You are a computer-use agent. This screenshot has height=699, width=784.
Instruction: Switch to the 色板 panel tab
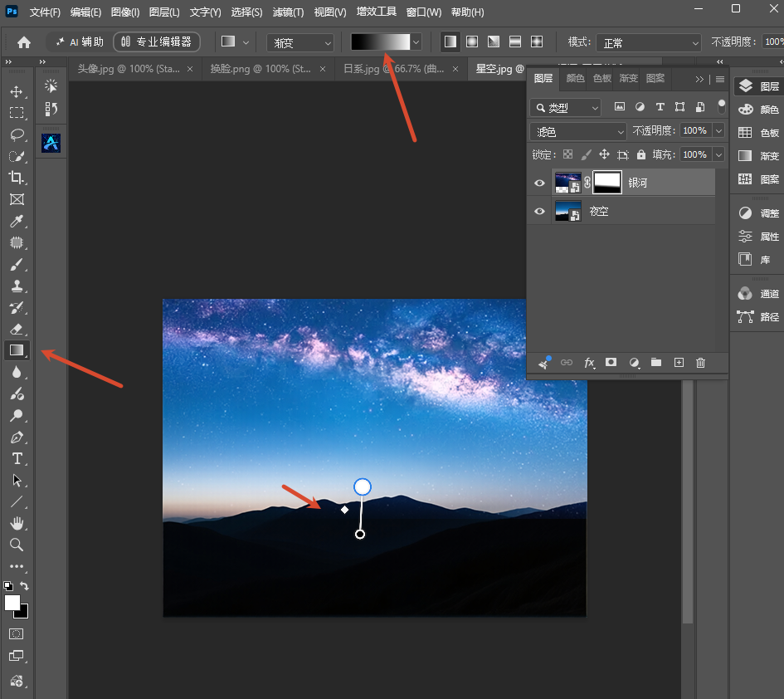[602, 78]
